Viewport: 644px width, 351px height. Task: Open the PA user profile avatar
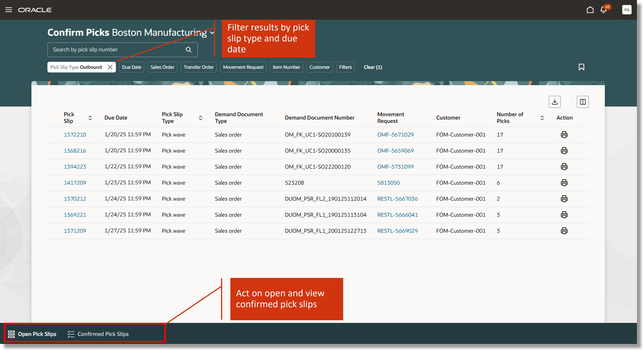627,10
